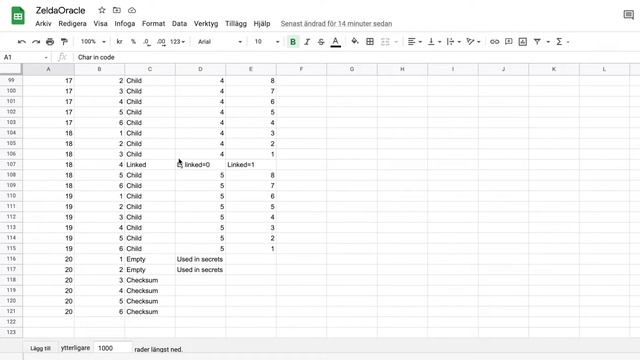Select the 'Linked' cell in row 107
Screen dimensions: 640x360
[150, 164]
